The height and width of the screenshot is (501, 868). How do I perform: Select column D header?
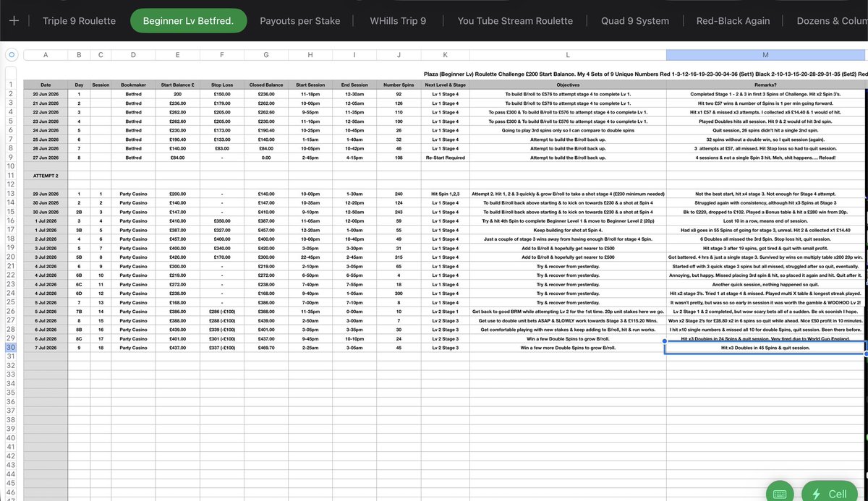[x=133, y=55]
